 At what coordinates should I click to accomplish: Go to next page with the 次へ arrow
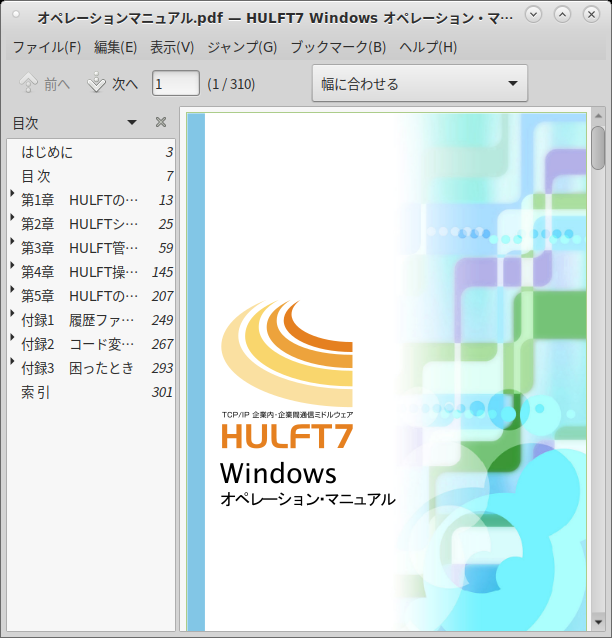pyautogui.click(x=113, y=83)
